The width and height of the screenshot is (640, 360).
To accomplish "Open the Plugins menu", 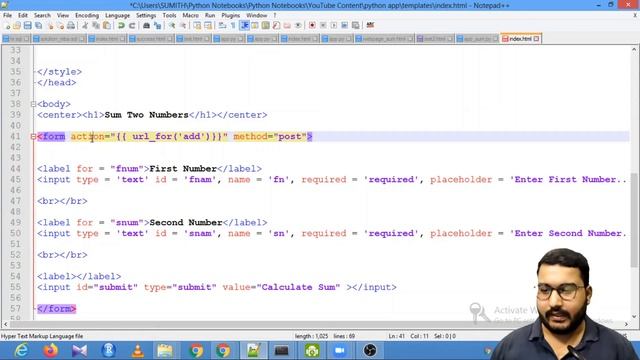I will [231, 15].
